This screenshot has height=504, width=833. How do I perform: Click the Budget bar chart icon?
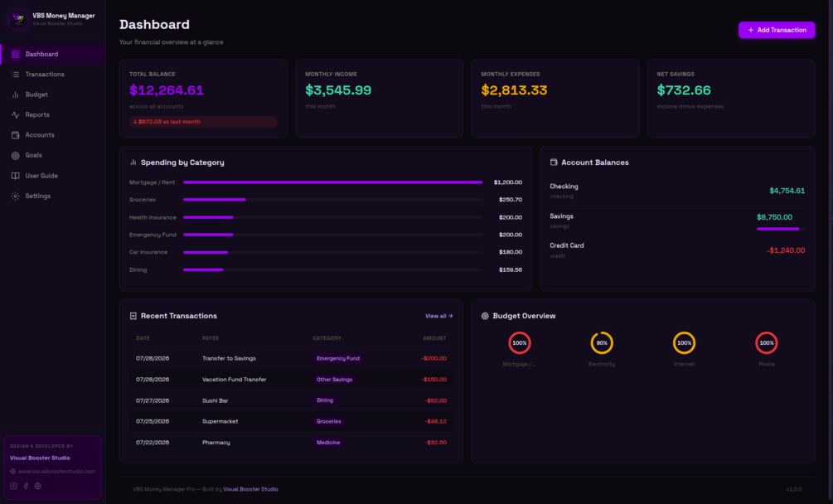[16, 94]
